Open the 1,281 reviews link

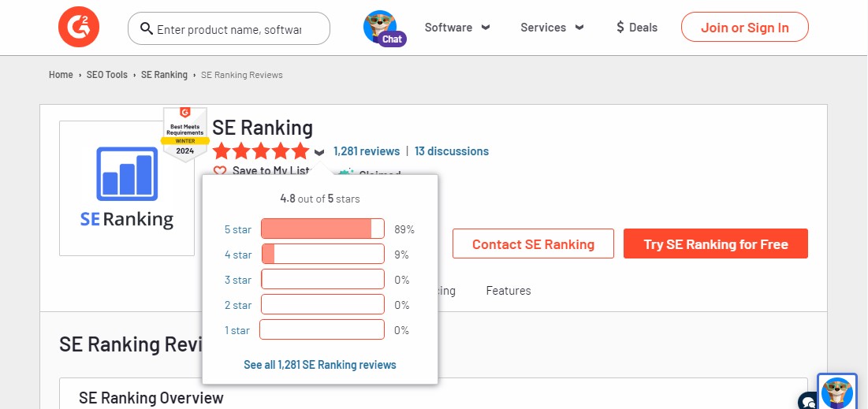(x=367, y=151)
